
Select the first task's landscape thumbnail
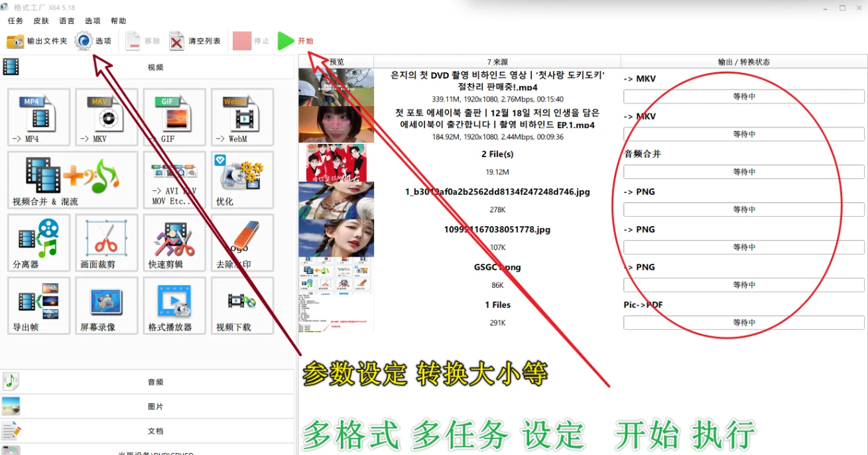pos(336,87)
